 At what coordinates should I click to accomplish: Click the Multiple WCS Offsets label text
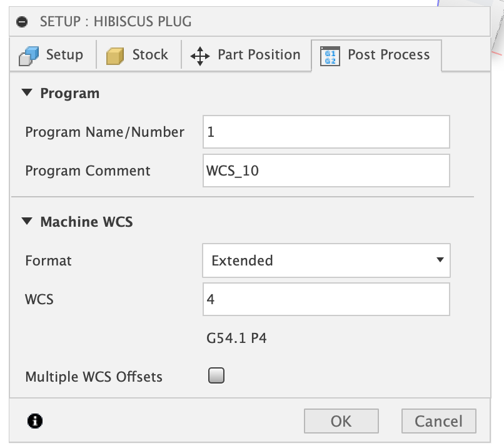(x=94, y=377)
